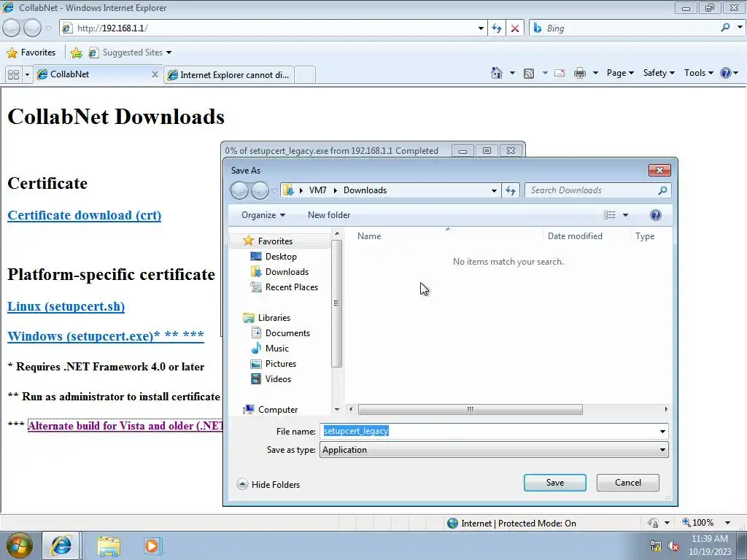Click the Refresh icon beside address bar
Viewport: 747px width, 560px height.
496,28
